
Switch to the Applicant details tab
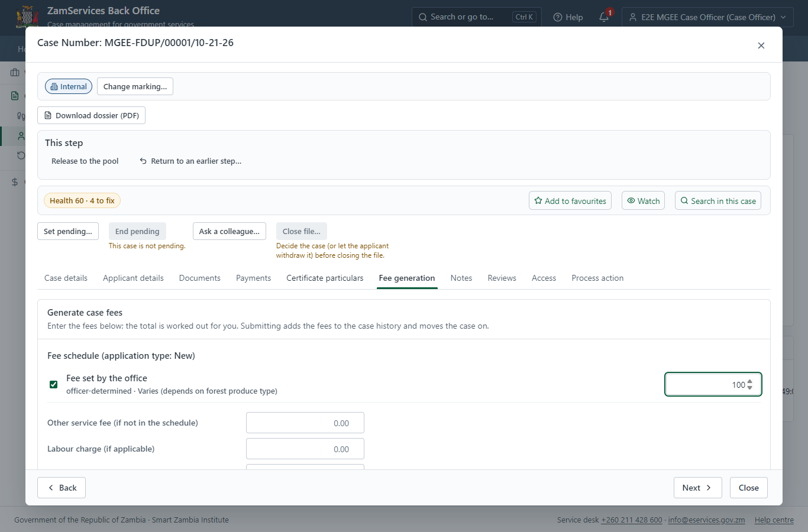pos(133,278)
